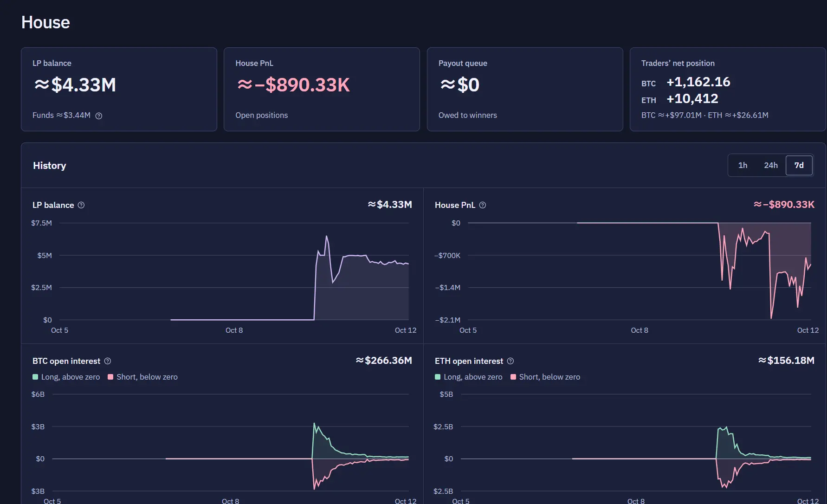
Task: Click the $6B axis label on BTC chart
Action: pyautogui.click(x=38, y=394)
